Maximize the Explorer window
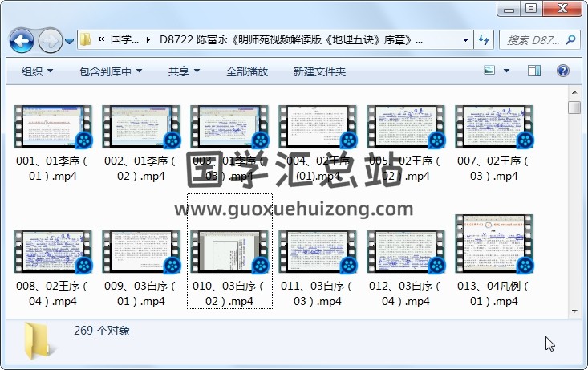The width and height of the screenshot is (588, 370). (x=531, y=9)
